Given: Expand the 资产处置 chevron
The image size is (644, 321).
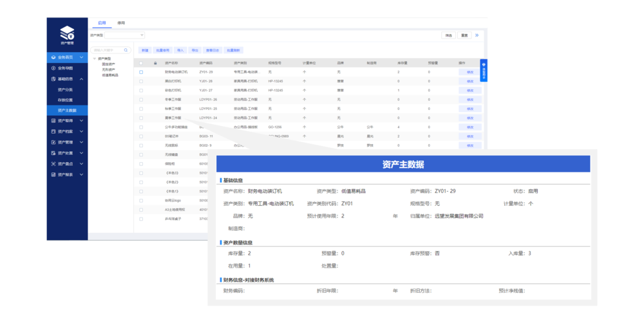Looking at the screenshot, I should click(81, 153).
